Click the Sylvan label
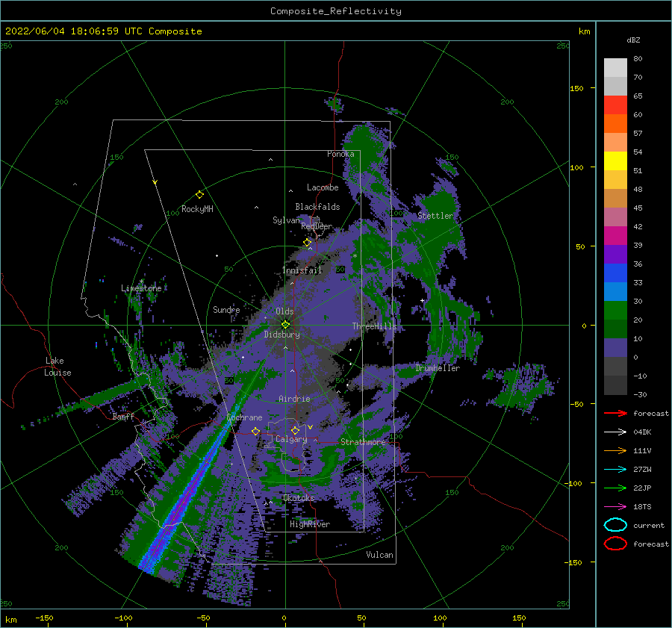 tap(286, 220)
